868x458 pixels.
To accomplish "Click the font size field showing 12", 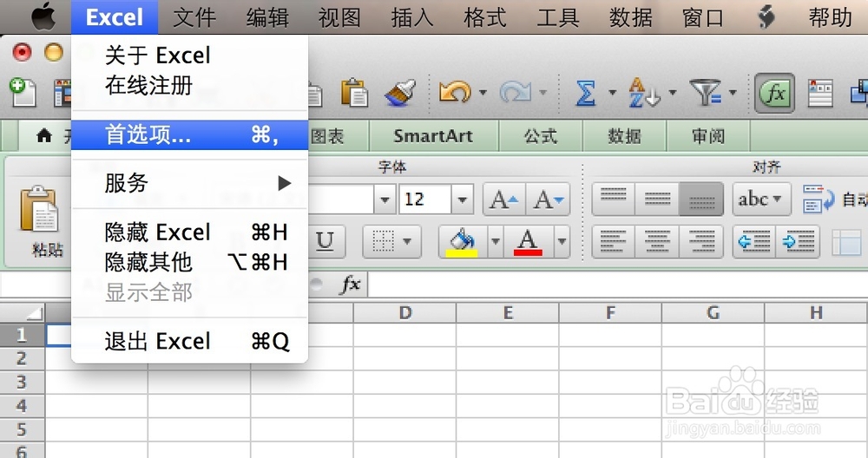I will click(x=424, y=200).
